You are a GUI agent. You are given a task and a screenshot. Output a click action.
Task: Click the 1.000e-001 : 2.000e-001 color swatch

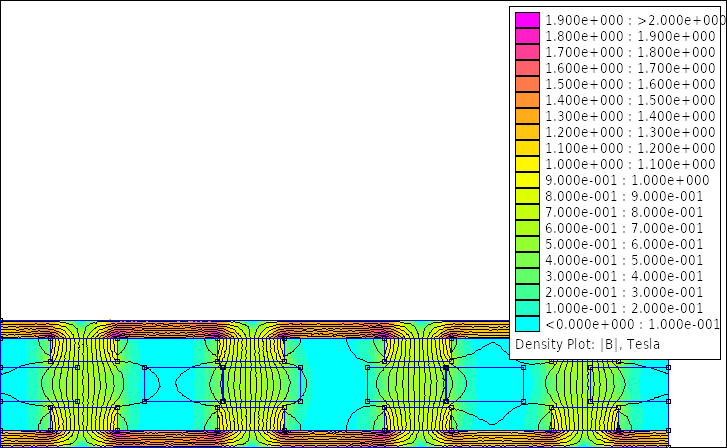point(527,308)
